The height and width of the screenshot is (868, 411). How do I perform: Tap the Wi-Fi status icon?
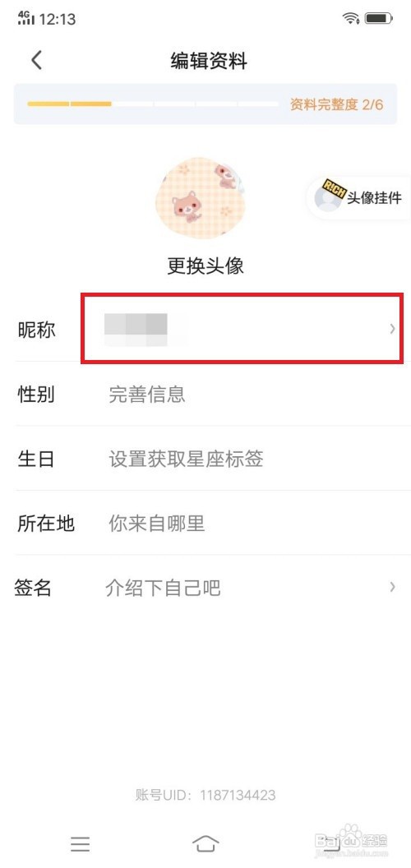point(351,18)
